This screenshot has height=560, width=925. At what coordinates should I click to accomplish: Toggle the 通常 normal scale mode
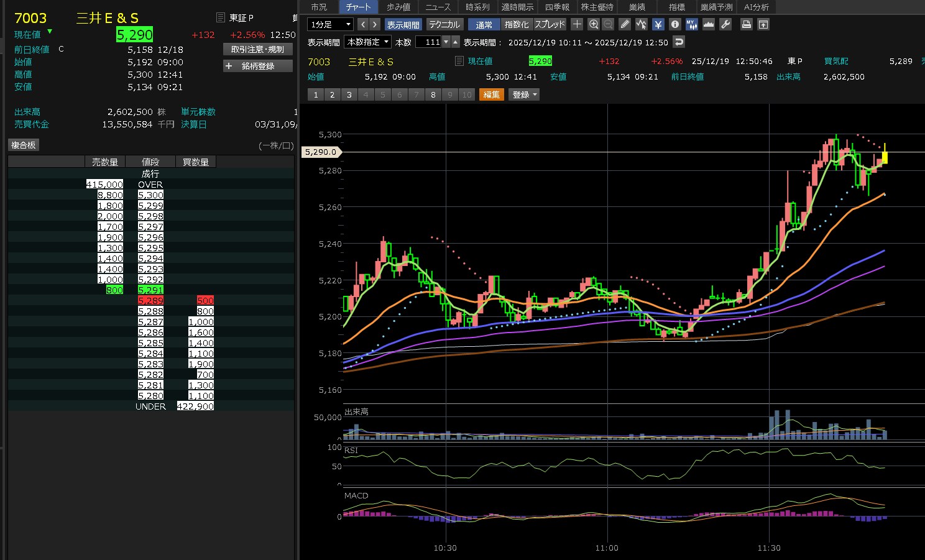pyautogui.click(x=484, y=24)
